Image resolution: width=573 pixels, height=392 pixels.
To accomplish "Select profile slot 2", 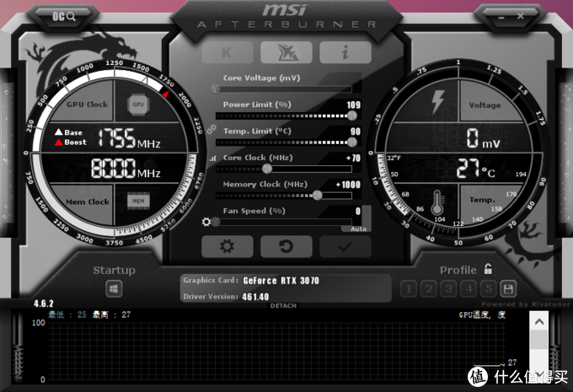I will (429, 289).
